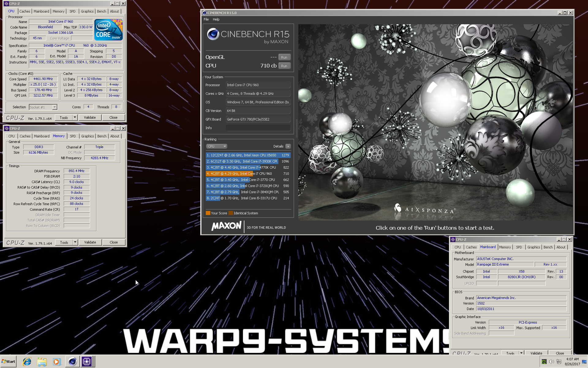The image size is (588, 368).
Task: Run the CPU benchmark
Action: pyautogui.click(x=284, y=66)
